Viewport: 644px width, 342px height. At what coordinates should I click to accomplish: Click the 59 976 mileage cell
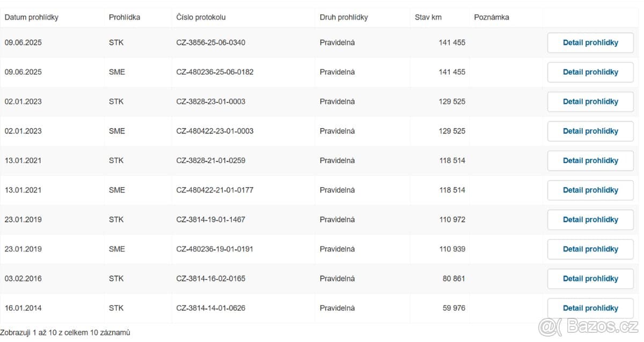[x=454, y=308]
